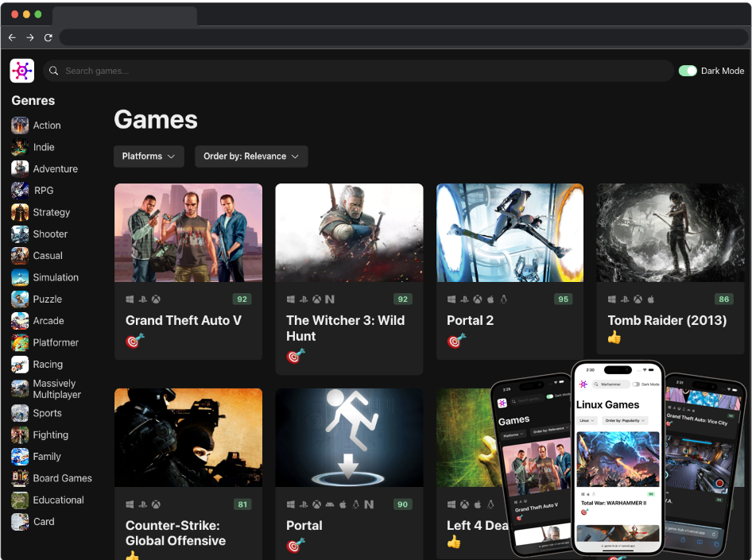The height and width of the screenshot is (560, 752).
Task: Click the Simulation genre icon
Action: point(20,277)
